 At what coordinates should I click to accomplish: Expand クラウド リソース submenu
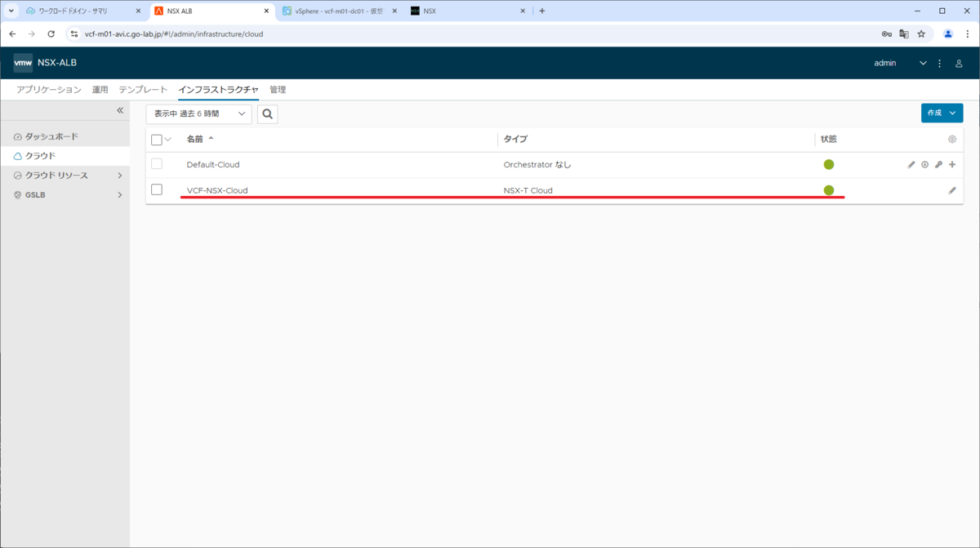[x=119, y=176]
